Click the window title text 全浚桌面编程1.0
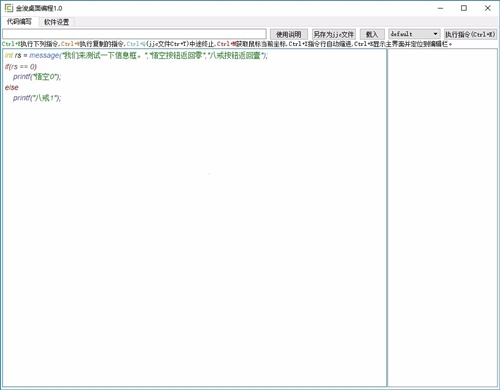This screenshot has height=390, width=500. (39, 8)
